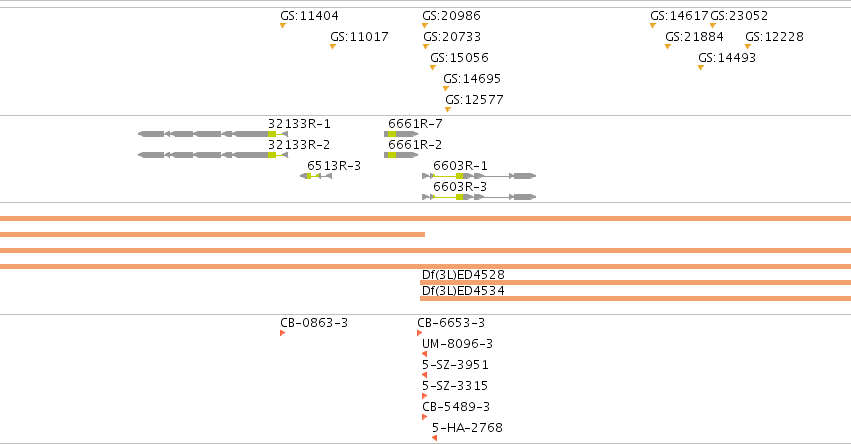Select the 6661R-2 transcript glyph
This screenshot has height=444, width=851.
coord(401,155)
